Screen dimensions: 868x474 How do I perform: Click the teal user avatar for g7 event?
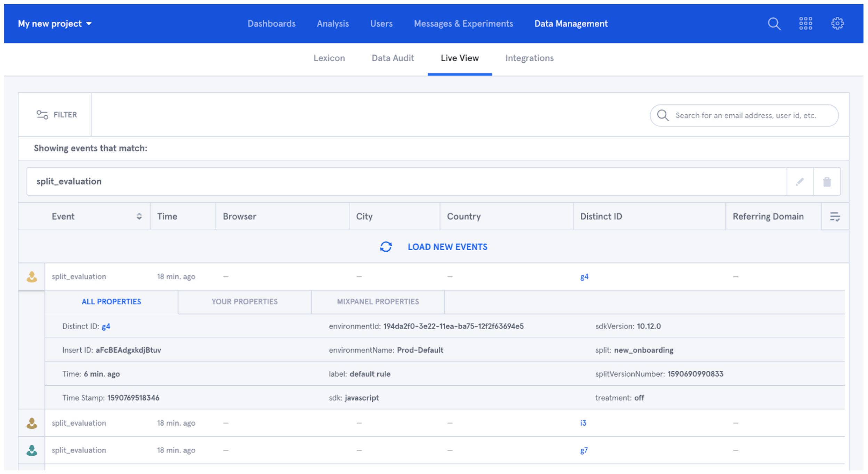(32, 450)
